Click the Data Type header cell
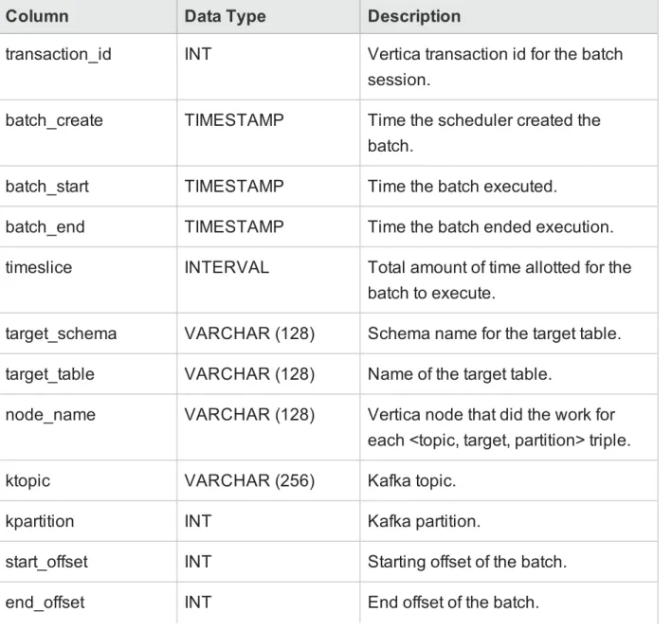 268,16
